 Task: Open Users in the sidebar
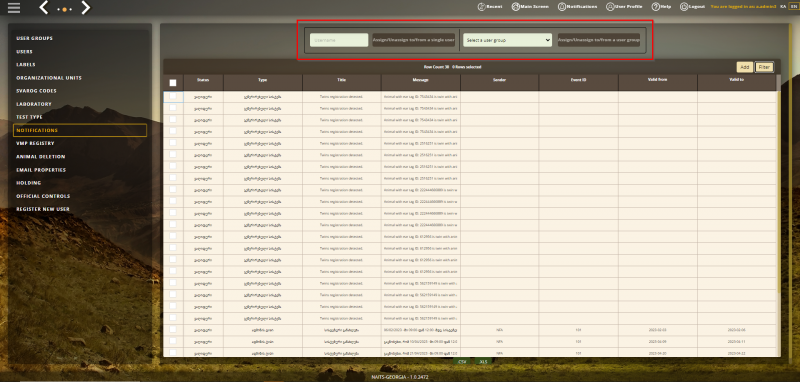(x=24, y=52)
